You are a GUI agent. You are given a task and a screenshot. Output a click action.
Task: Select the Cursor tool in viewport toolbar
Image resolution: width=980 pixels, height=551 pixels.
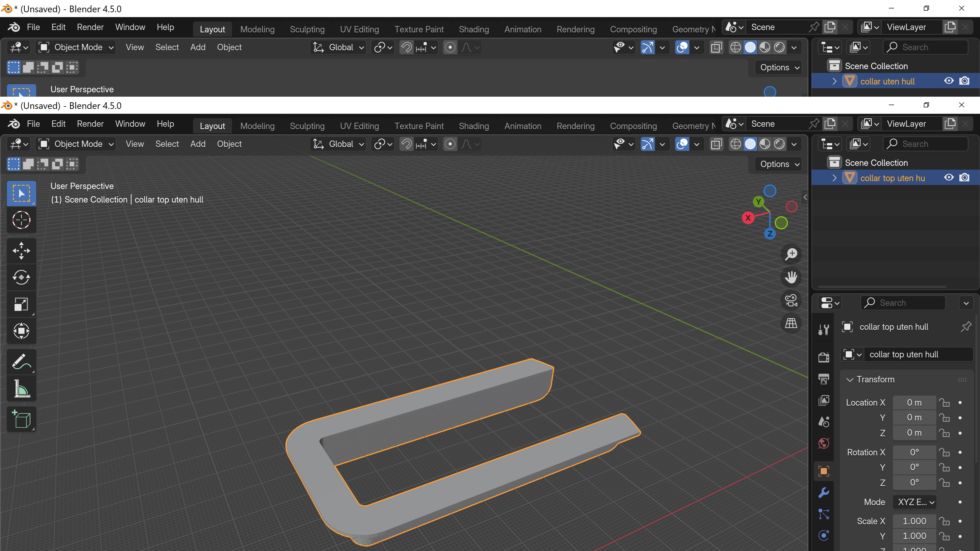coord(21,220)
